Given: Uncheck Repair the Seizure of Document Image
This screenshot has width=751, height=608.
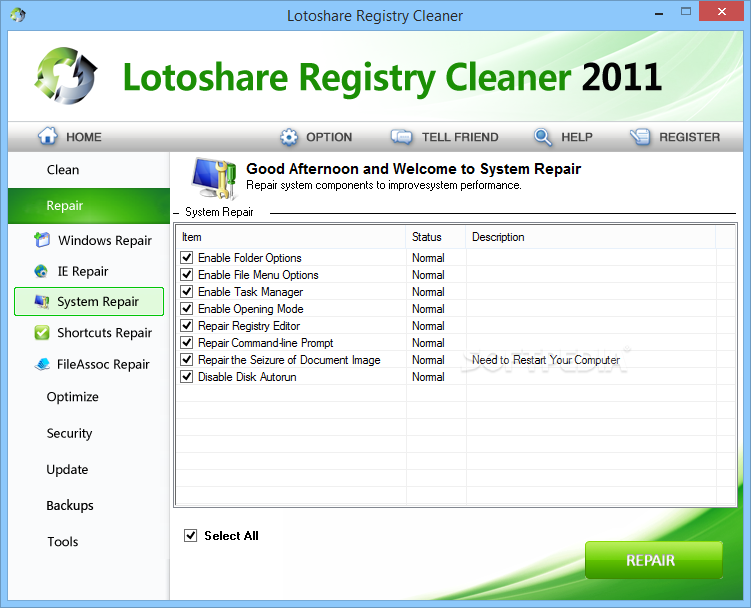Looking at the screenshot, I should [x=186, y=360].
